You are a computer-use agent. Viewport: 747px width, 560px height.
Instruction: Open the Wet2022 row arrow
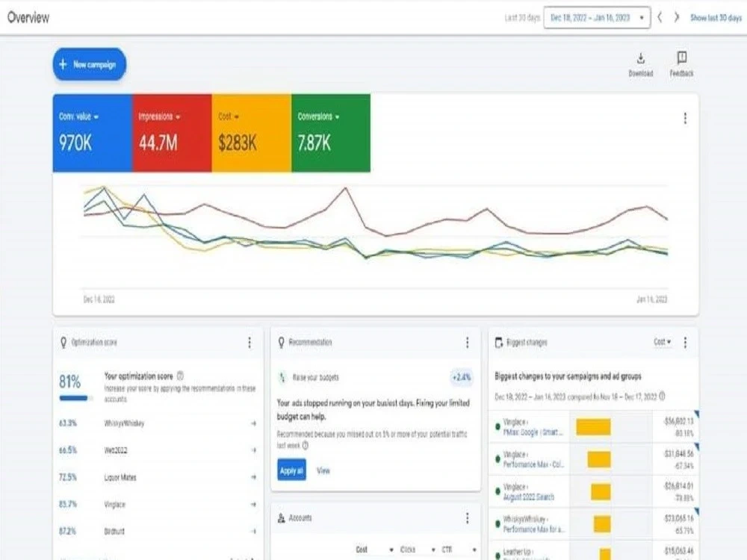click(x=253, y=450)
